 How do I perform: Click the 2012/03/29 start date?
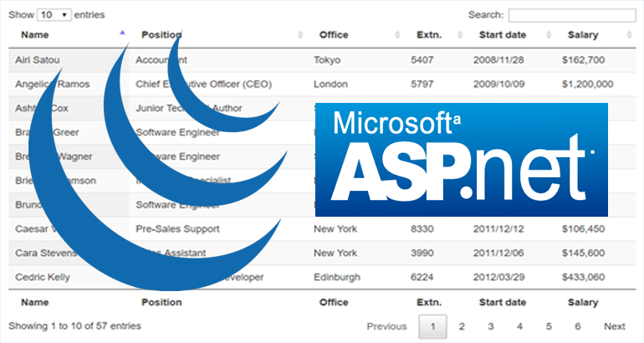[x=498, y=277]
